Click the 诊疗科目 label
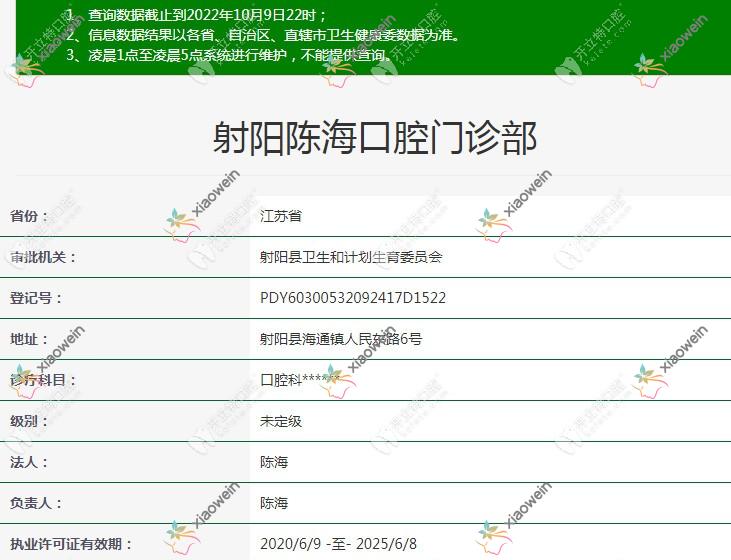The height and width of the screenshot is (560, 731). coord(43,380)
